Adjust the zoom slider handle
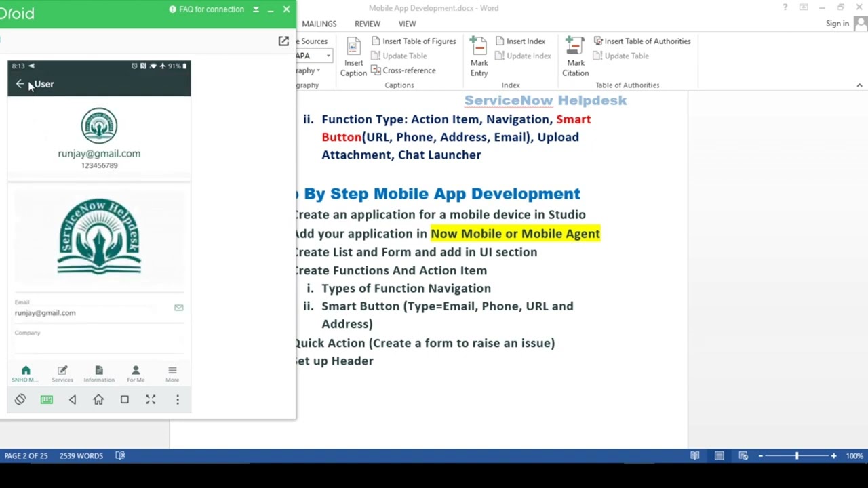 (797, 455)
